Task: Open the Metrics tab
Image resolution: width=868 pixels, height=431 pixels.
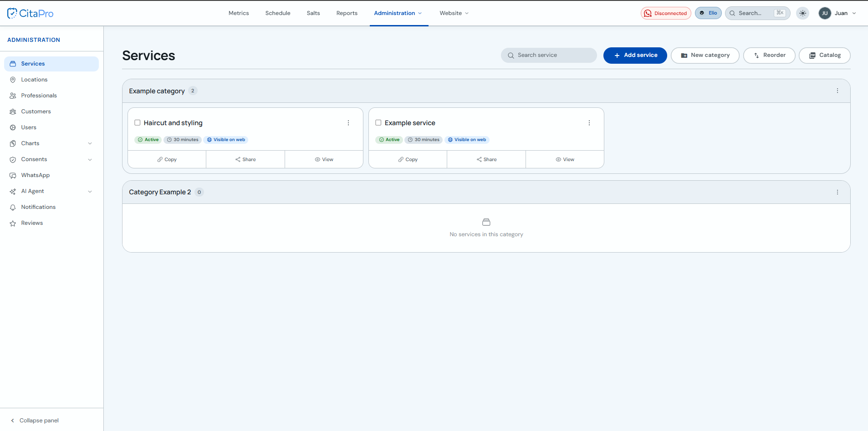Action: 239,13
